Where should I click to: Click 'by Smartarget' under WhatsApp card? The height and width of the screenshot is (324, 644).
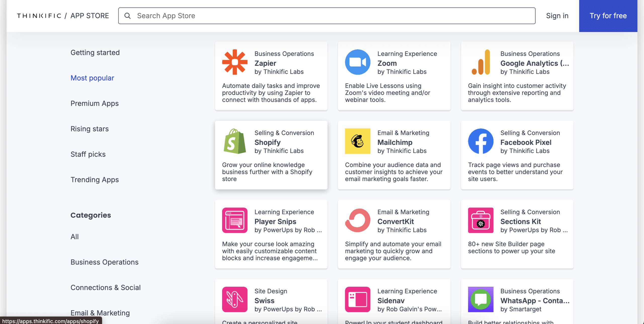coord(521,309)
